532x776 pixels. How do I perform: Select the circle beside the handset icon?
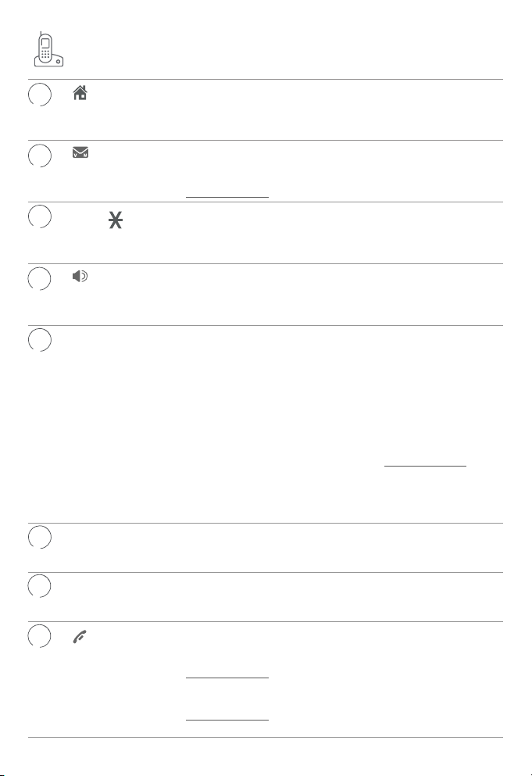point(40,636)
